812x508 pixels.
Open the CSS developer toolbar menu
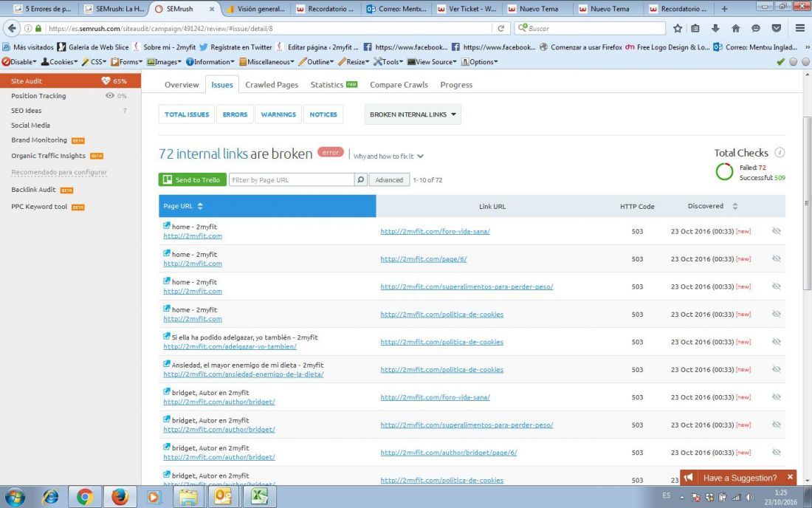click(x=94, y=61)
